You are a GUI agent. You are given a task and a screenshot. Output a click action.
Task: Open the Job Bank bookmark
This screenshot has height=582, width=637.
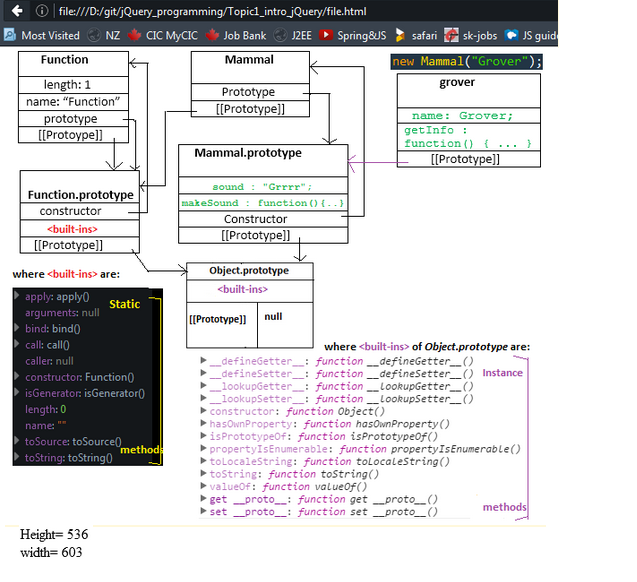(245, 35)
